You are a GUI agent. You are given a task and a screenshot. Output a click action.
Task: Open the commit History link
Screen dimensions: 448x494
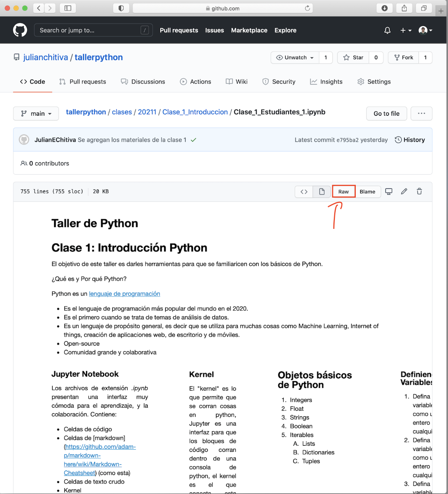(410, 140)
